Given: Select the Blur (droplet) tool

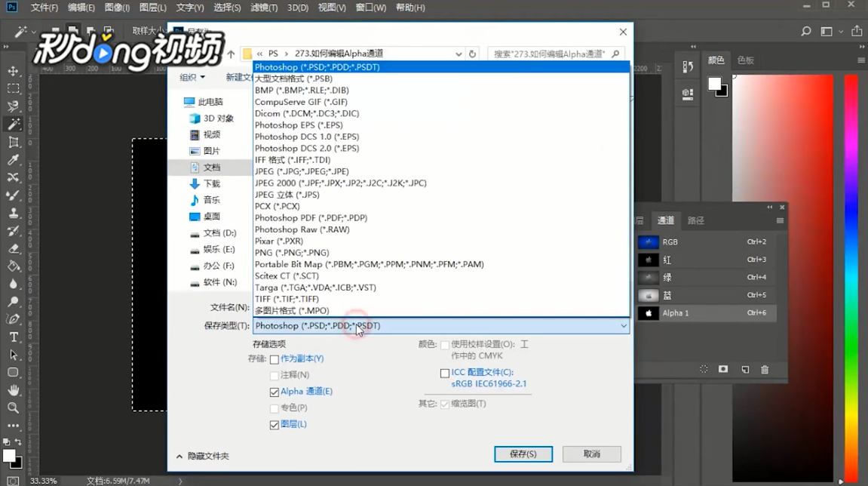Looking at the screenshot, I should click(14, 284).
